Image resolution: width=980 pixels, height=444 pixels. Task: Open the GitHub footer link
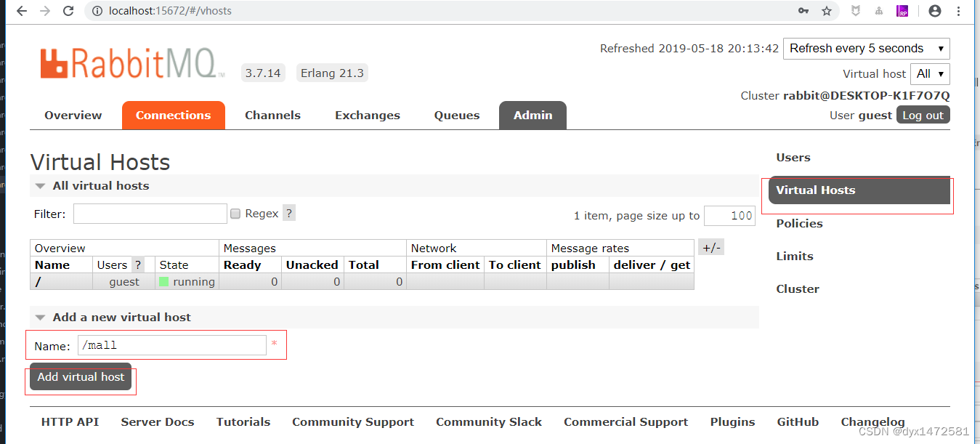tap(798, 422)
